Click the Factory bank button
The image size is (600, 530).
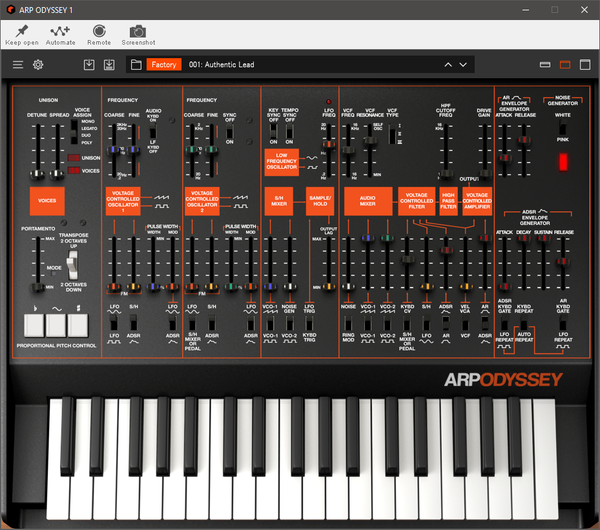(164, 65)
